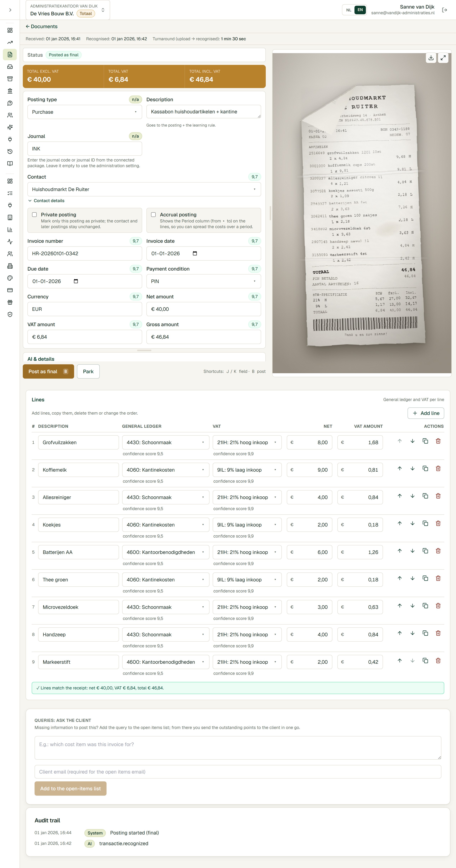Delete the Grofvuilzakken line
The image size is (456, 868).
pos(438,441)
